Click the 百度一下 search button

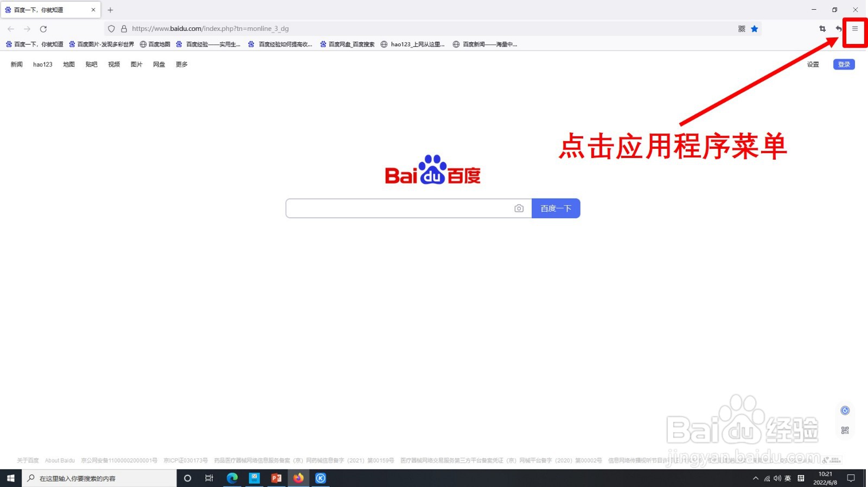[x=556, y=208]
